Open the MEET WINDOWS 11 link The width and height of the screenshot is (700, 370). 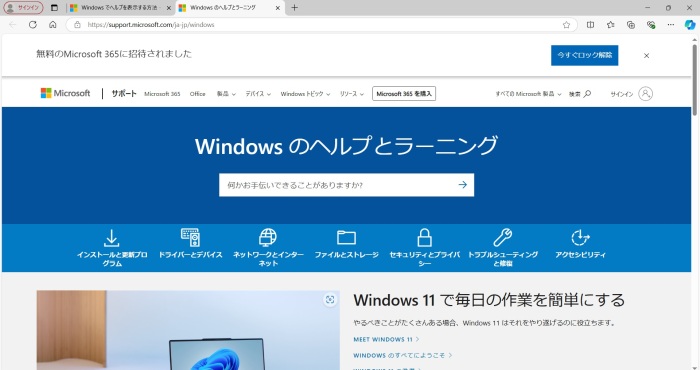click(x=386, y=339)
